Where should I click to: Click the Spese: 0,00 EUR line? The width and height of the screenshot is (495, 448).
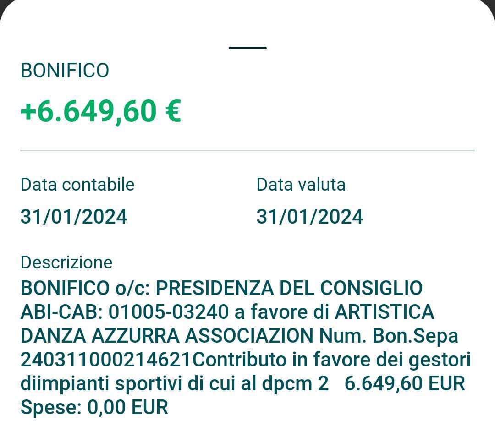coord(94,407)
